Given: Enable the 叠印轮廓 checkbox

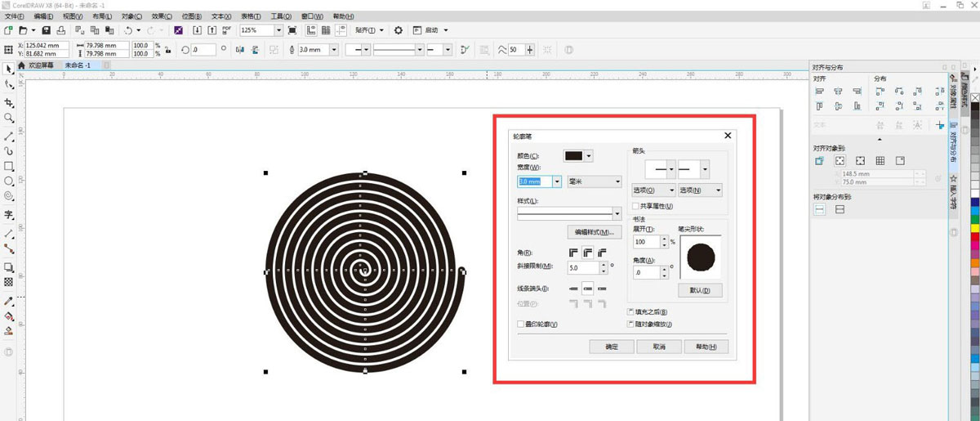Looking at the screenshot, I should 520,325.
